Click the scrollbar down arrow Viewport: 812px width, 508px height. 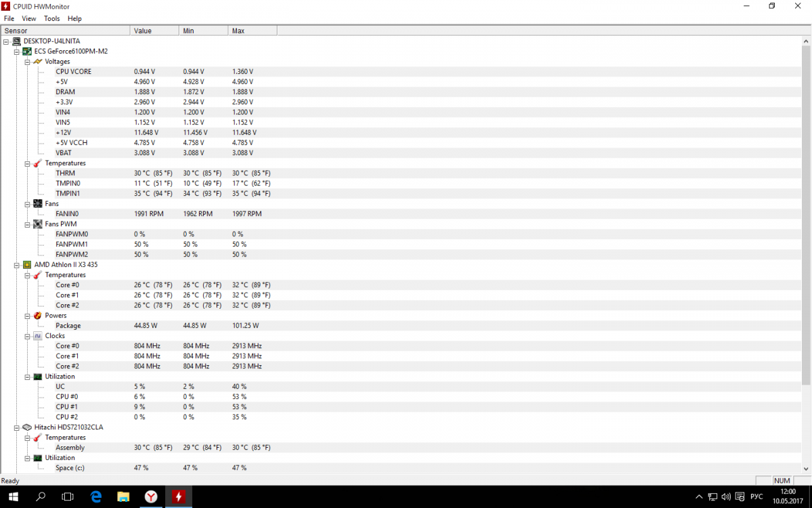click(x=806, y=469)
